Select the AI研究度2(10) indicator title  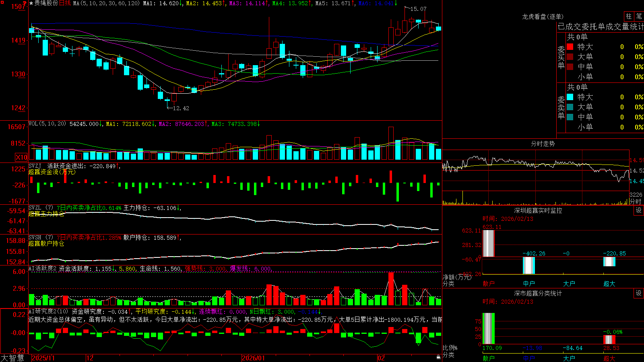pos(48,311)
